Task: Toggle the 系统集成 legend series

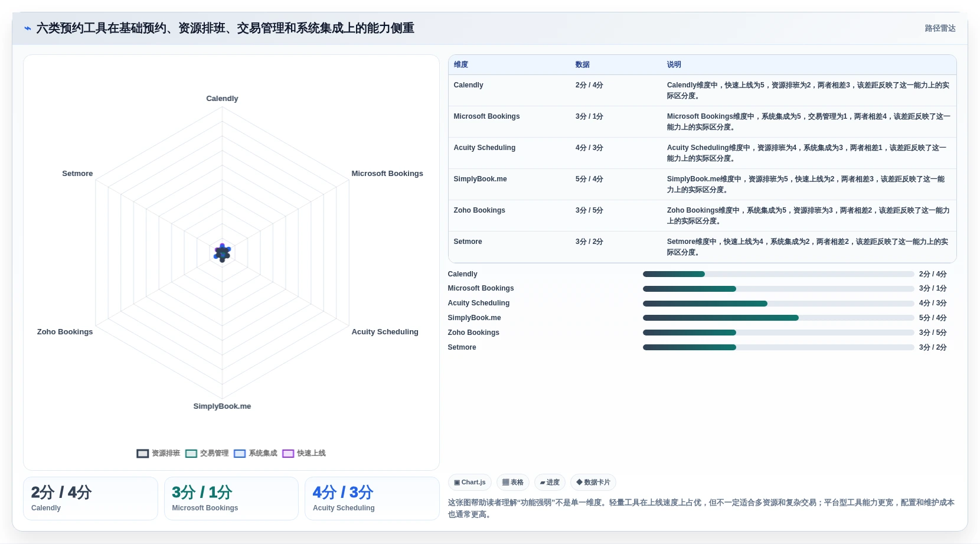Action: point(255,454)
